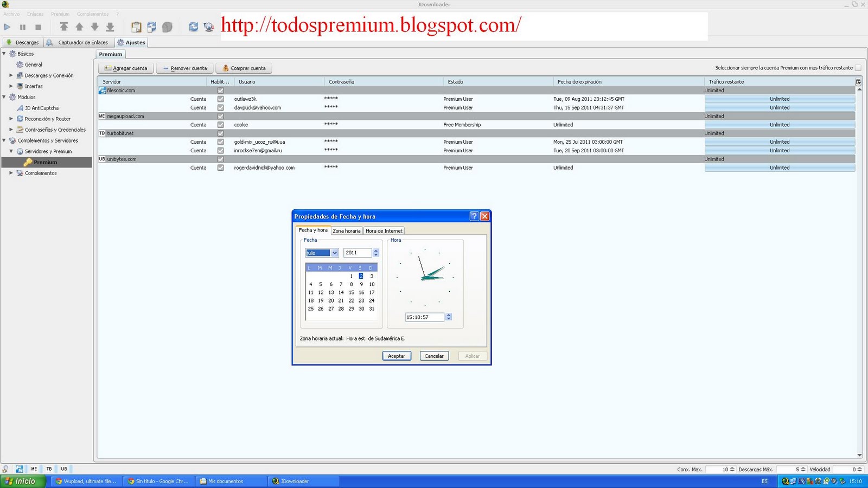Toggle clipboard monitoring icon
Viewport: 868px width, 488px height.
(x=136, y=27)
